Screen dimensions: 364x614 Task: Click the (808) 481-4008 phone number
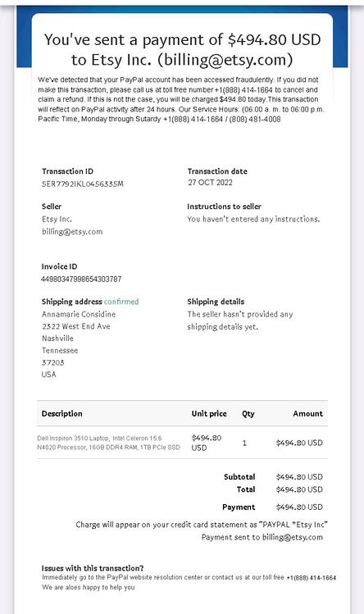point(255,119)
